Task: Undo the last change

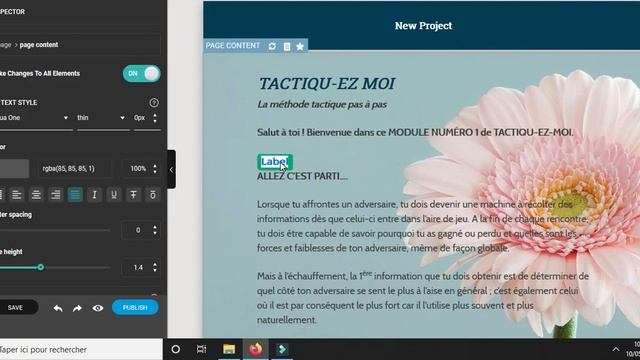Action: click(58, 308)
